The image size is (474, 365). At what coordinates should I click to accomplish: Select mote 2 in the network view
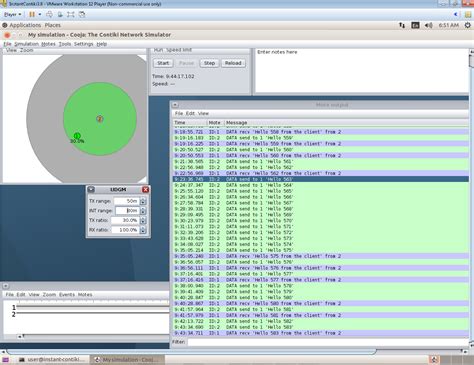[100, 119]
